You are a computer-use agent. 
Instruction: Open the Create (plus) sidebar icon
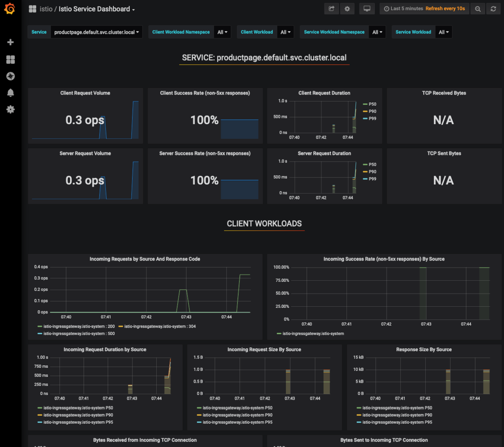click(10, 42)
